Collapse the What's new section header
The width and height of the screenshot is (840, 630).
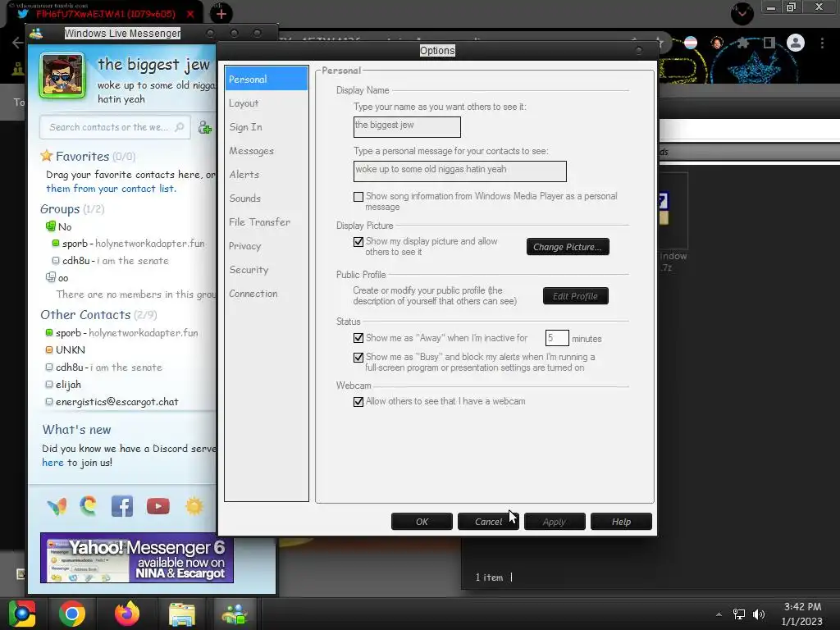[x=76, y=430]
